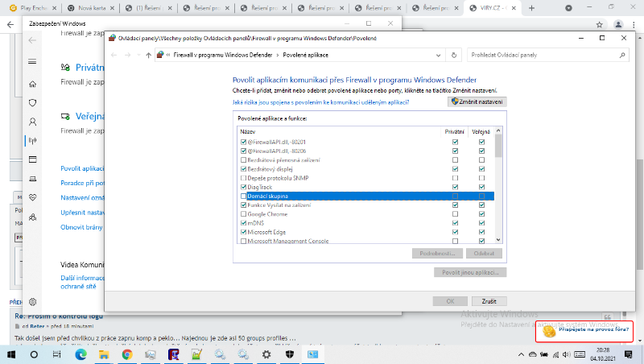The width and height of the screenshot is (644, 364).
Task: Go up one level in Control Panel
Action: tap(148, 55)
